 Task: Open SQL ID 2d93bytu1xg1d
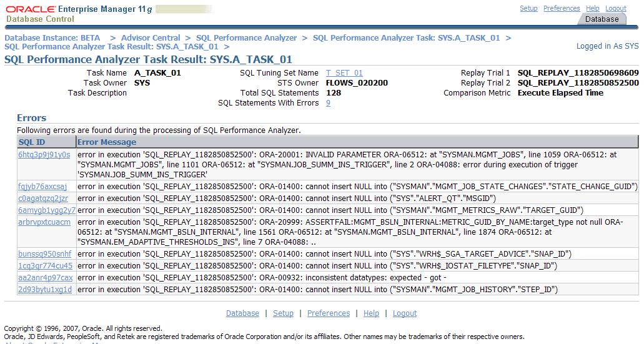(x=45, y=290)
